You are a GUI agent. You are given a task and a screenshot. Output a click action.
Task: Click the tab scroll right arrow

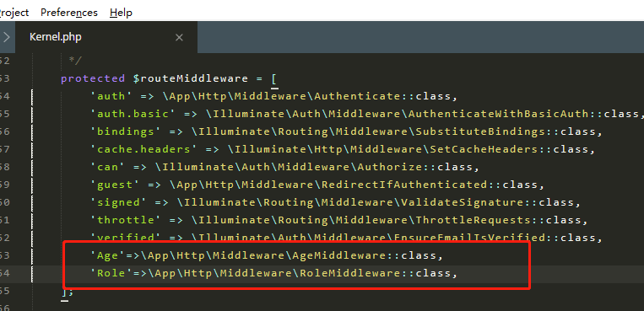click(x=7, y=37)
